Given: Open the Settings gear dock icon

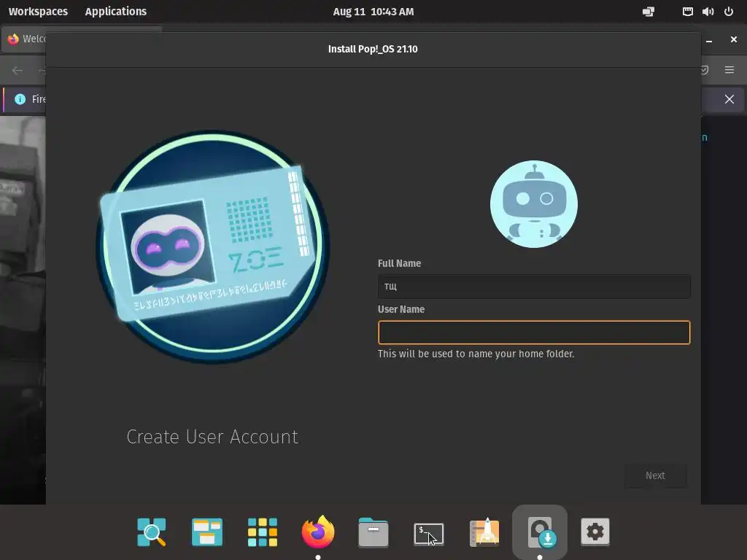Looking at the screenshot, I should point(595,532).
